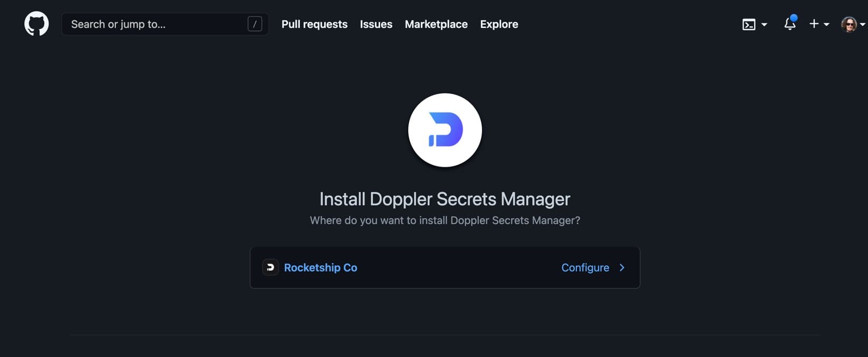868x357 pixels.
Task: Click Configure for Rocketship Co
Action: click(x=585, y=267)
